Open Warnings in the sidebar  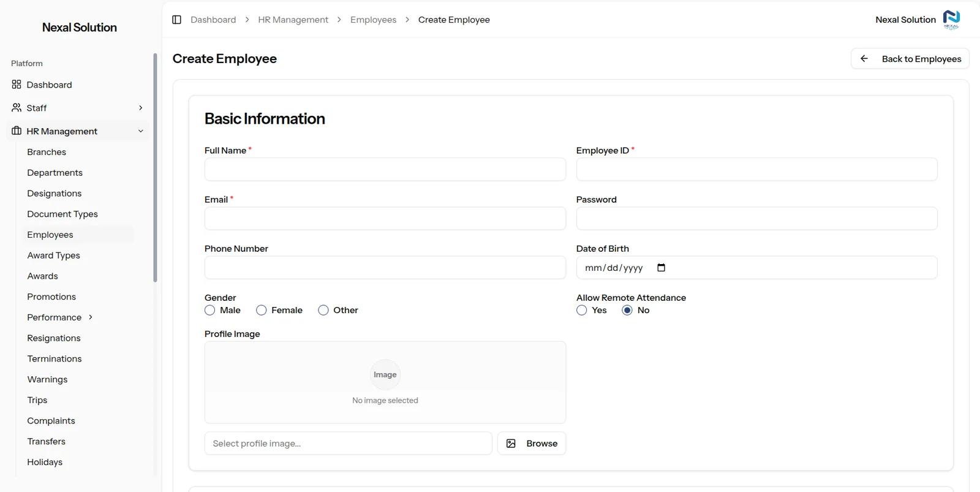[x=47, y=379]
